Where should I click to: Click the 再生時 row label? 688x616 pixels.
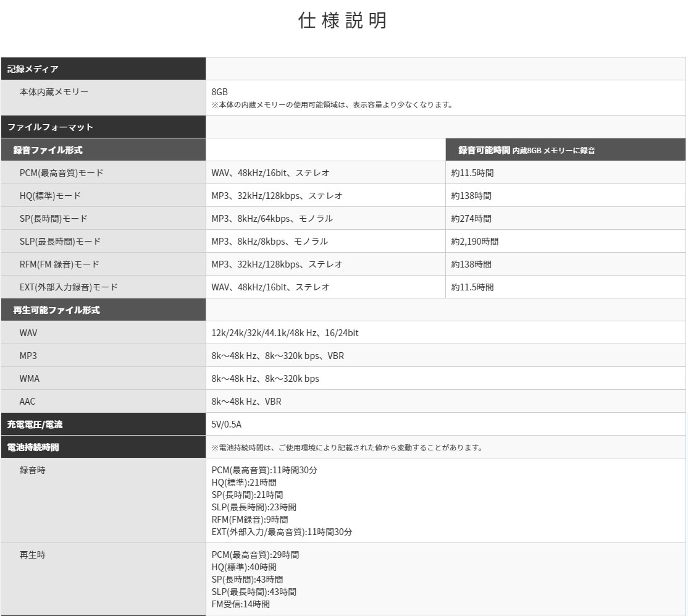click(33, 555)
